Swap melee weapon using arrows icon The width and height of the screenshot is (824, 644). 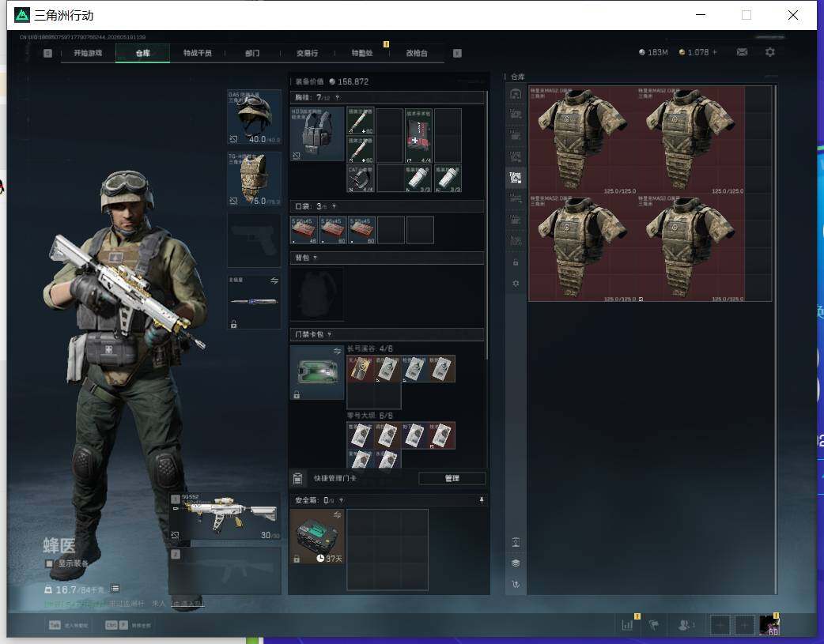pos(274,281)
